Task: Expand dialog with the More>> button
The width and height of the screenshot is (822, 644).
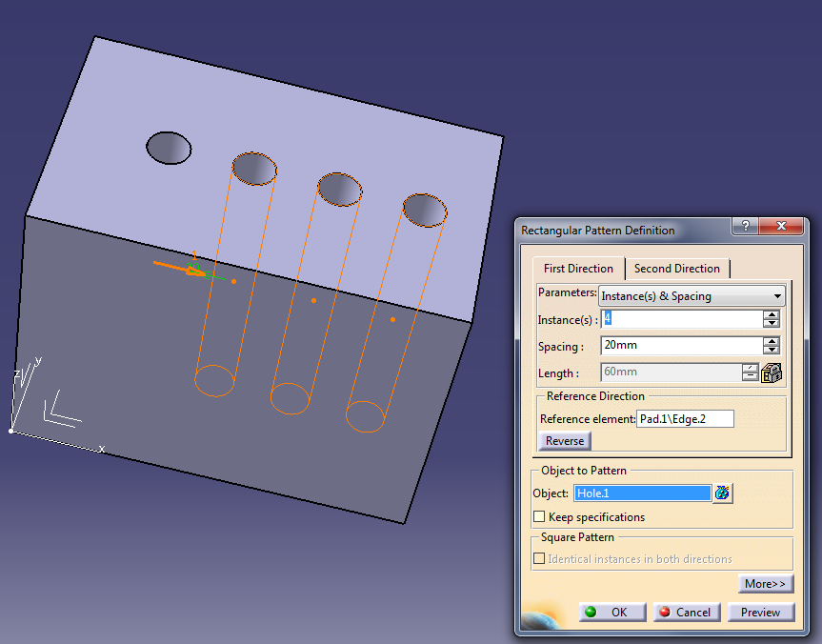Action: tap(765, 584)
